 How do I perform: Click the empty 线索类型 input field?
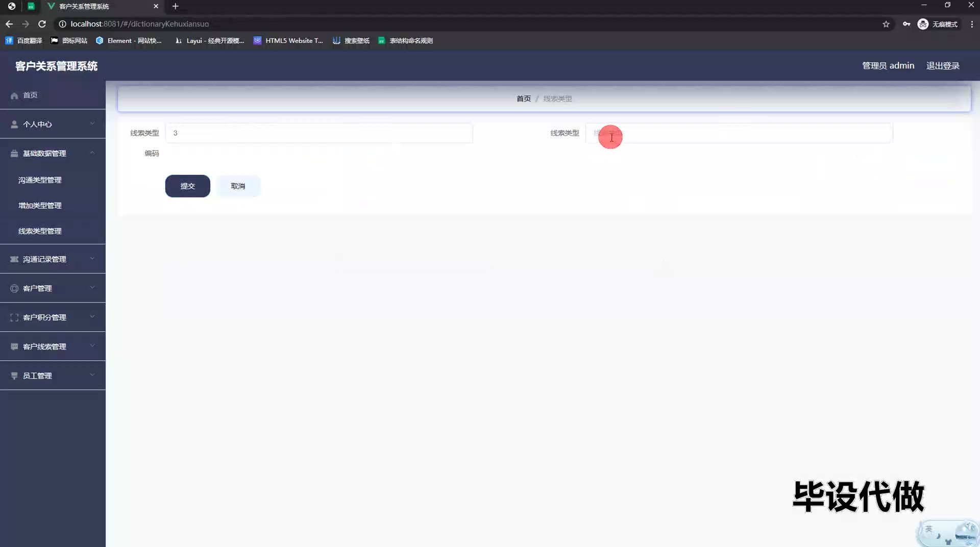click(739, 133)
